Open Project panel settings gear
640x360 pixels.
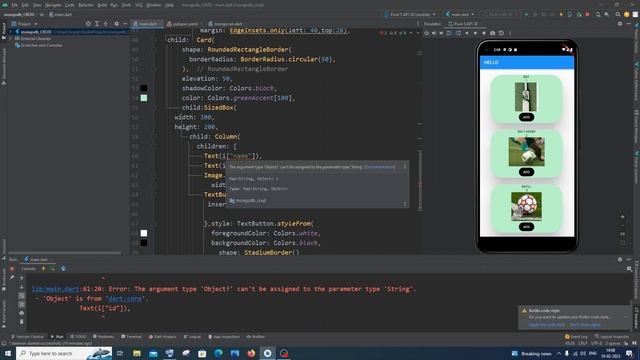[116, 24]
